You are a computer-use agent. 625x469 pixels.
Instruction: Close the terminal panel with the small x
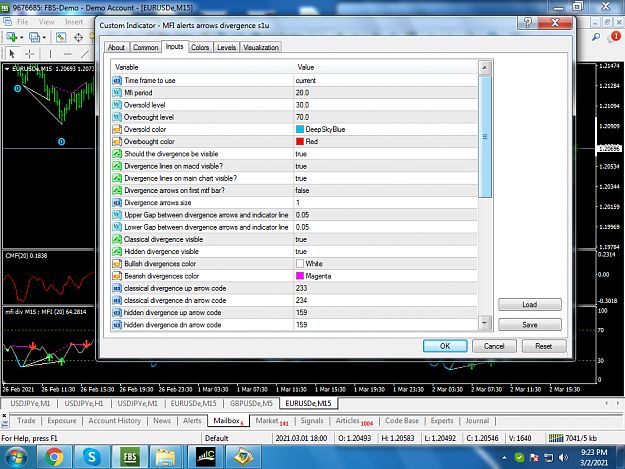tap(4, 415)
